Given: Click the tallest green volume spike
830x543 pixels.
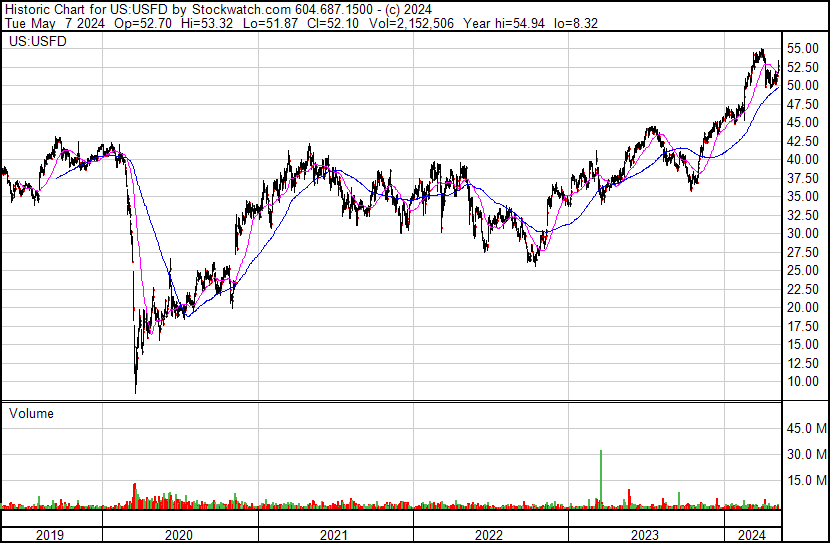Looking at the screenshot, I should coord(601,475).
